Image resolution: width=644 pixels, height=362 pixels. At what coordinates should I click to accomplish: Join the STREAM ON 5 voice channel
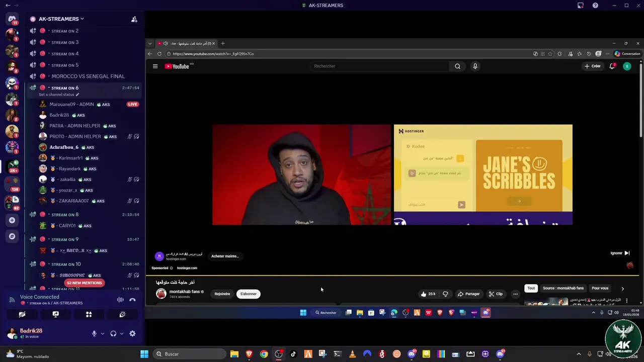[64, 65]
